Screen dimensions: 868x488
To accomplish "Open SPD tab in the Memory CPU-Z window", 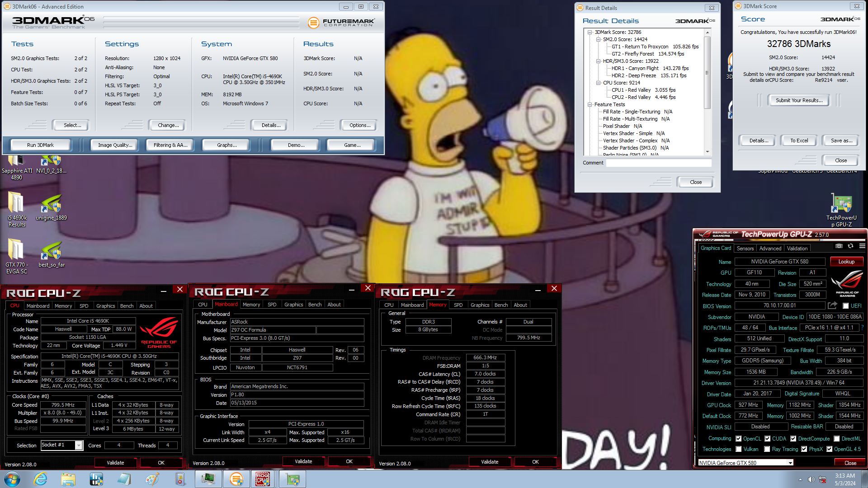I will (458, 305).
